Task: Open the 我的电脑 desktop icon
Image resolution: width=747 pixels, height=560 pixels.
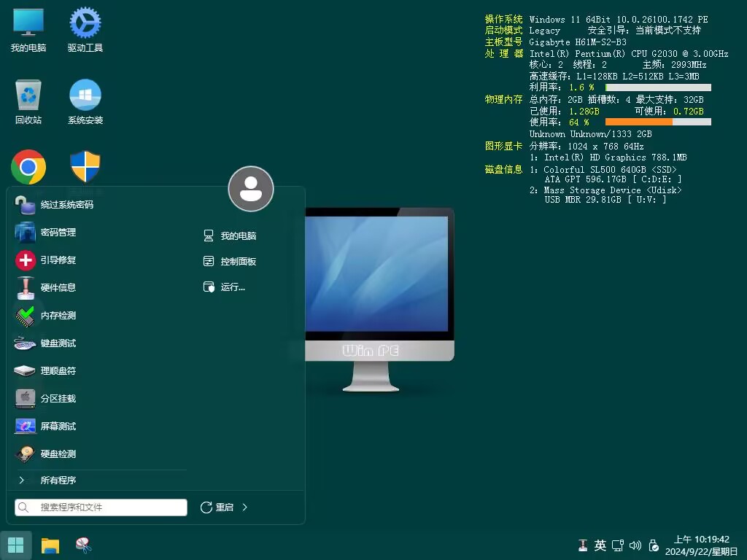Action: click(x=28, y=29)
